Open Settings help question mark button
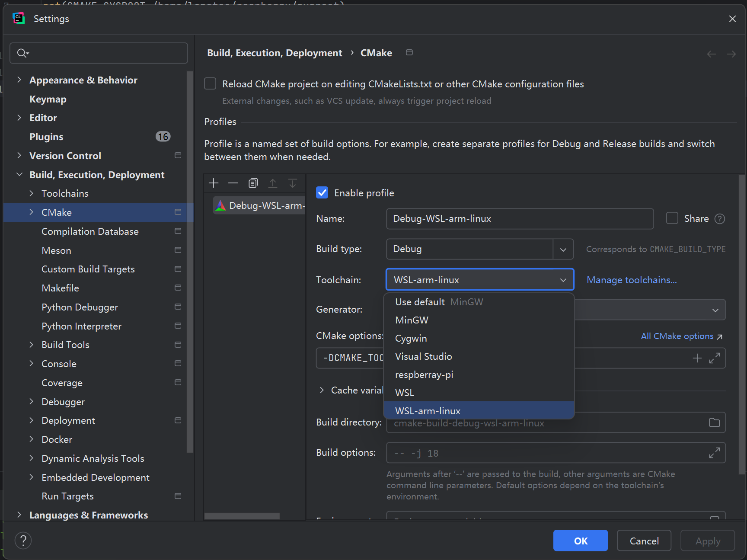This screenshot has height=560, width=747. click(x=23, y=541)
